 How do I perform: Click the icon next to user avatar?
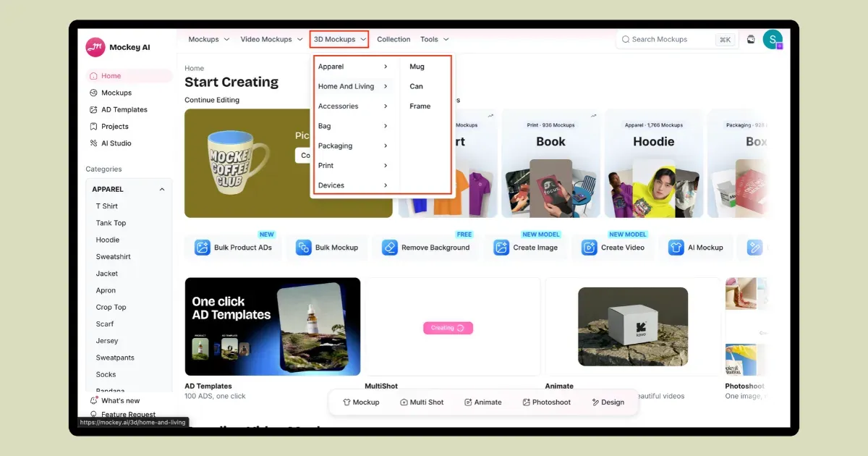pyautogui.click(x=751, y=40)
